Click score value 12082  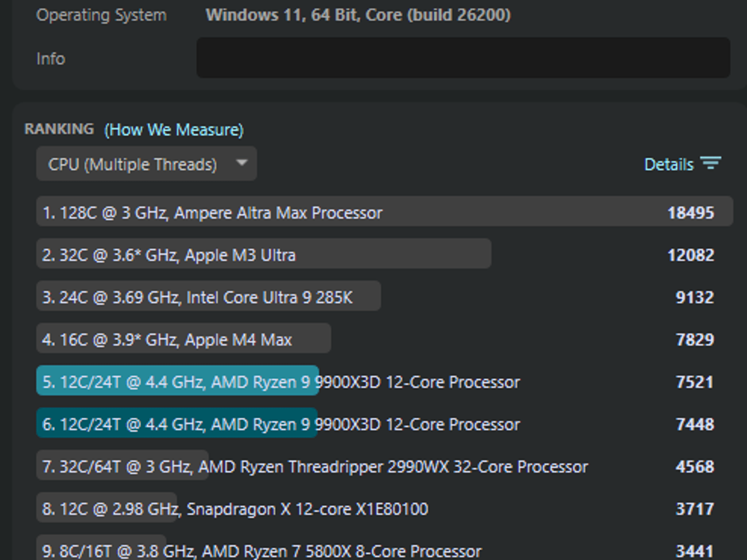coord(690,255)
